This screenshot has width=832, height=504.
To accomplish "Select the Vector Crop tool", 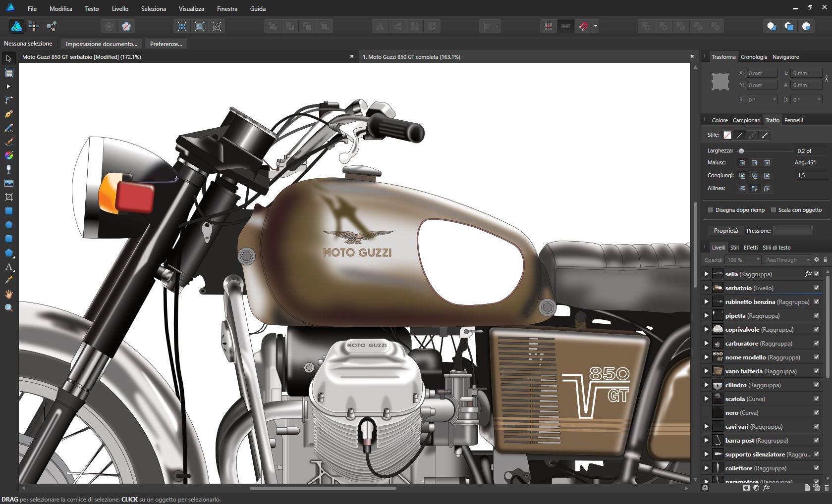I will [8, 197].
